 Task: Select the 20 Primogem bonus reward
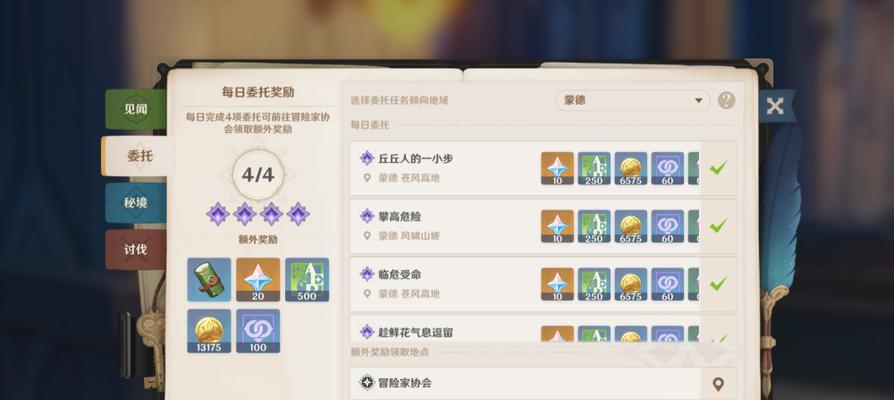258,280
